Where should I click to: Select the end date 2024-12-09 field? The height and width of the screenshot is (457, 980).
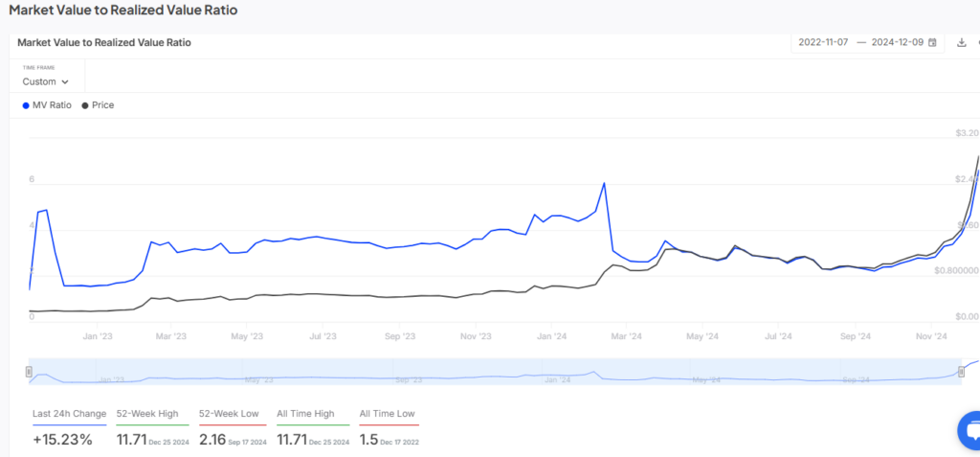pyautogui.click(x=898, y=42)
